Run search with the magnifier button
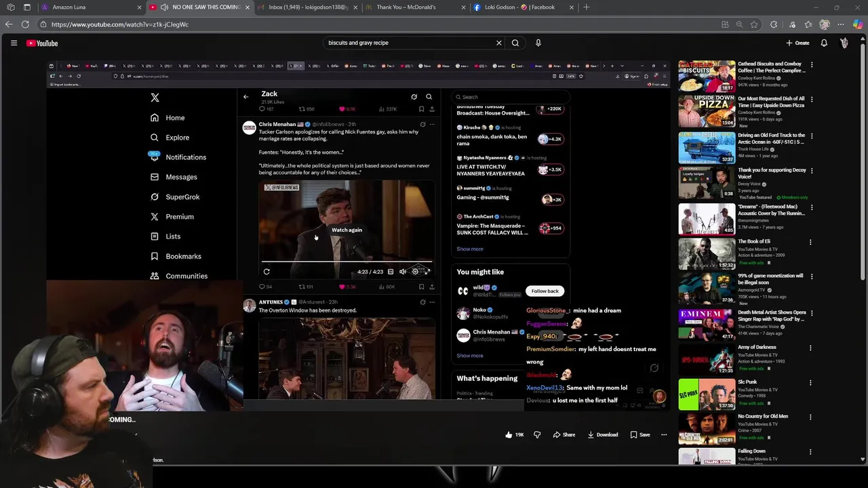This screenshot has height=488, width=868. pyautogui.click(x=515, y=43)
